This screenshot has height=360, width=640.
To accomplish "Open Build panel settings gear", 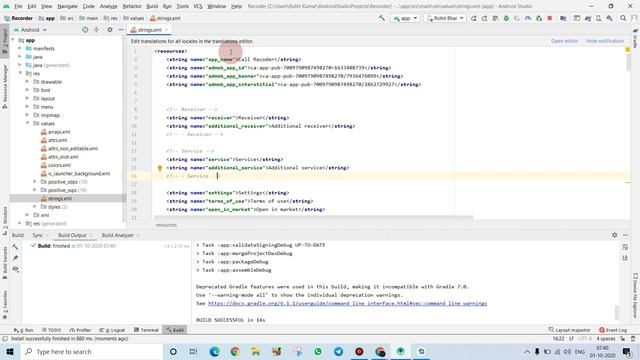I will click(615, 235).
